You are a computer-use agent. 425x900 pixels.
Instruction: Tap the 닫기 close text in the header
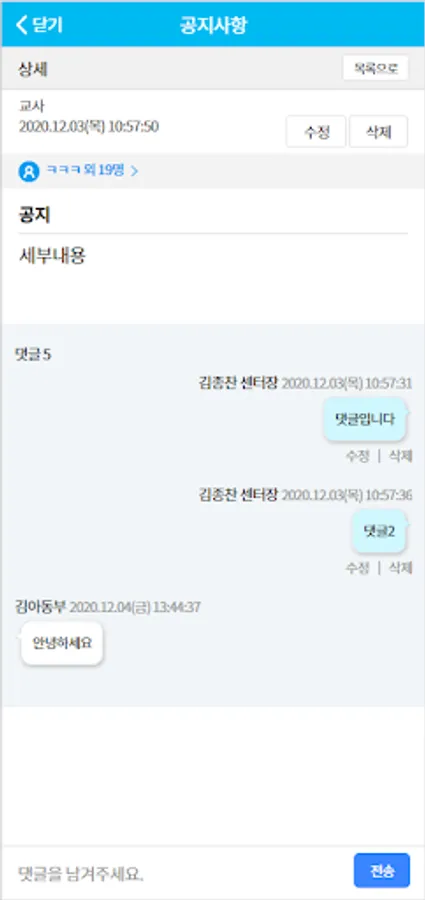point(48,25)
